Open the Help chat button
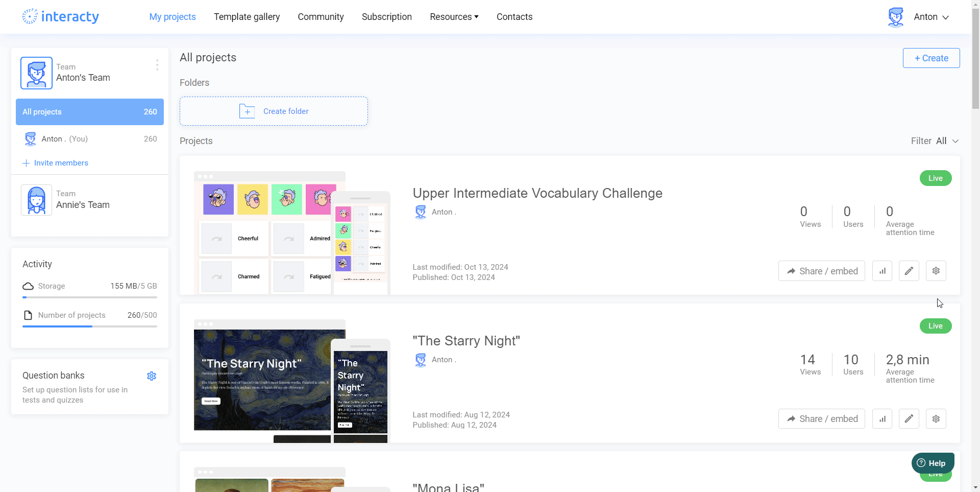980x492 pixels. point(933,463)
